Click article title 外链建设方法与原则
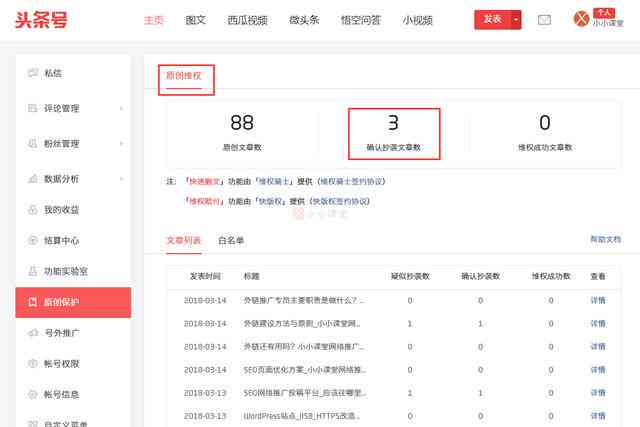640x427 pixels. tap(302, 324)
